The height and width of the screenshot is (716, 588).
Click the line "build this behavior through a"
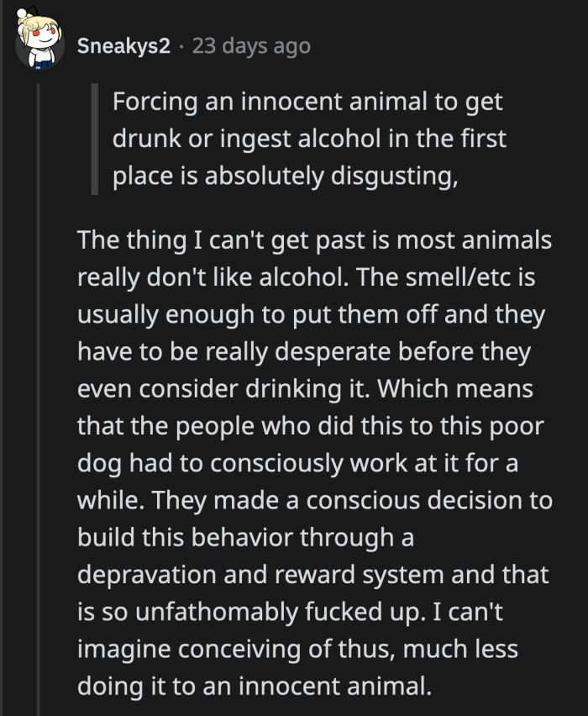pos(245,538)
